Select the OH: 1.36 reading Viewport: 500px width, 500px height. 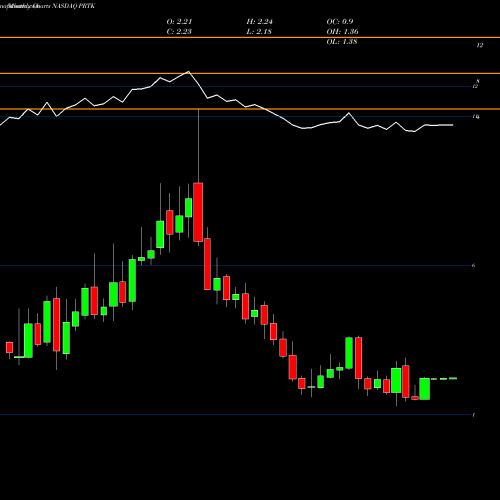click(342, 32)
